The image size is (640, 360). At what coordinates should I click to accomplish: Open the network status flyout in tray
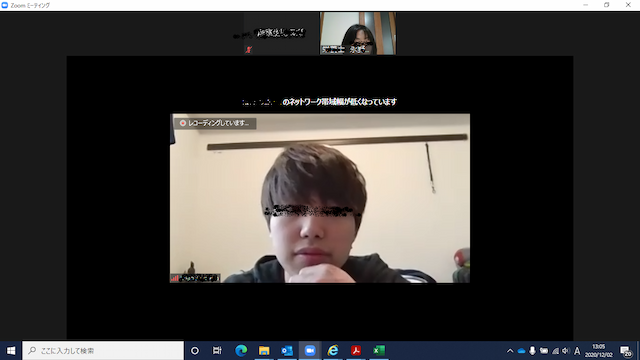tap(555, 351)
